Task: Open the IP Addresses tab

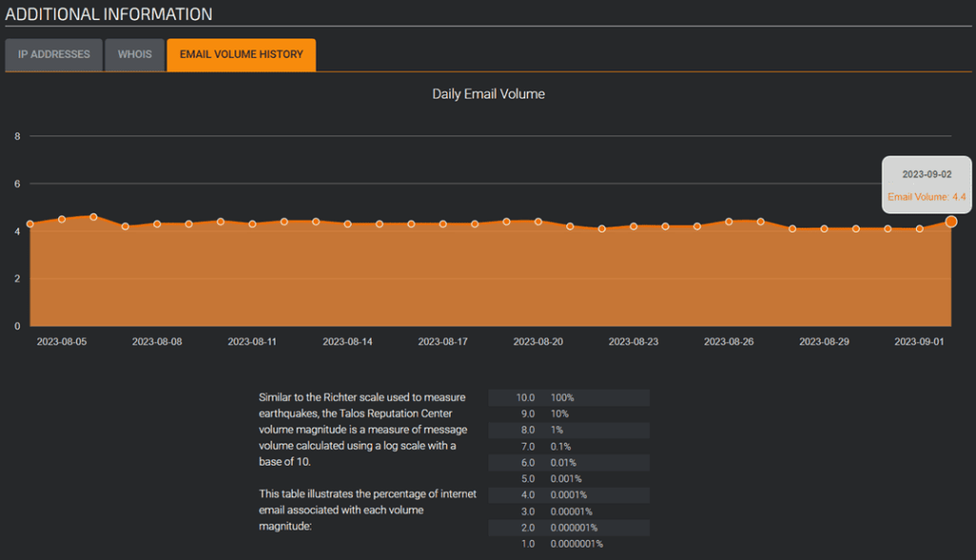Action: coord(53,54)
